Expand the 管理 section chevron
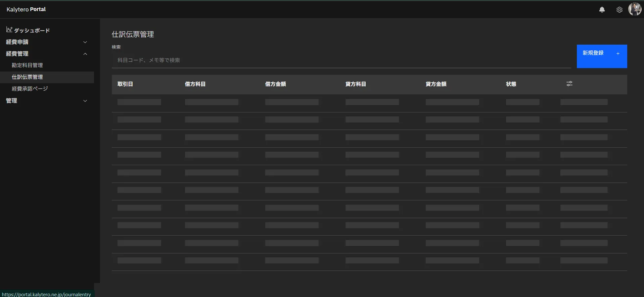Image resolution: width=644 pixels, height=297 pixels. coord(85,101)
